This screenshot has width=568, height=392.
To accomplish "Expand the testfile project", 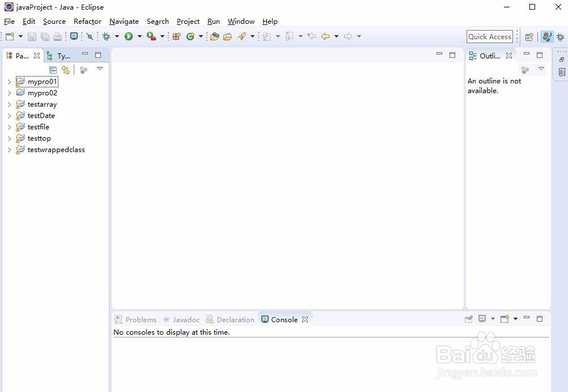I will (x=10, y=127).
